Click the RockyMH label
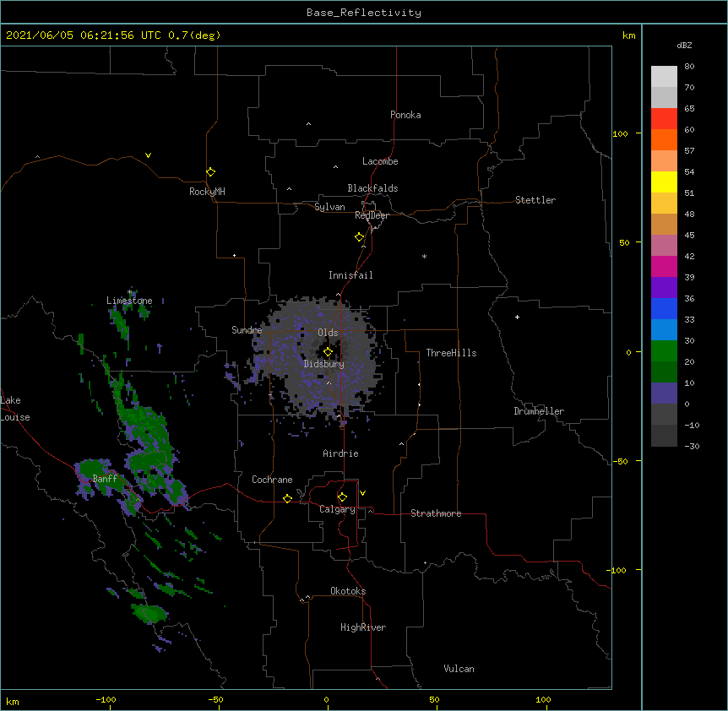Image resolution: width=728 pixels, height=711 pixels. point(207,192)
